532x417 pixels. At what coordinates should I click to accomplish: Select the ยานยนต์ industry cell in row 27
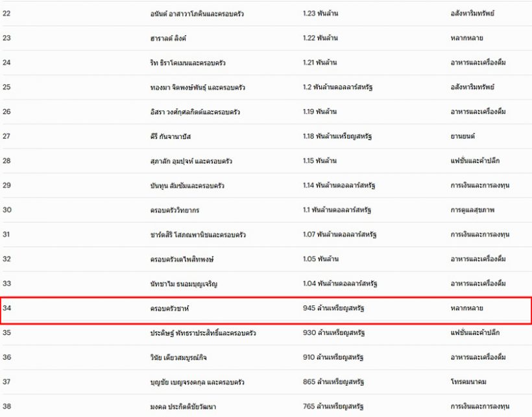pyautogui.click(x=464, y=136)
